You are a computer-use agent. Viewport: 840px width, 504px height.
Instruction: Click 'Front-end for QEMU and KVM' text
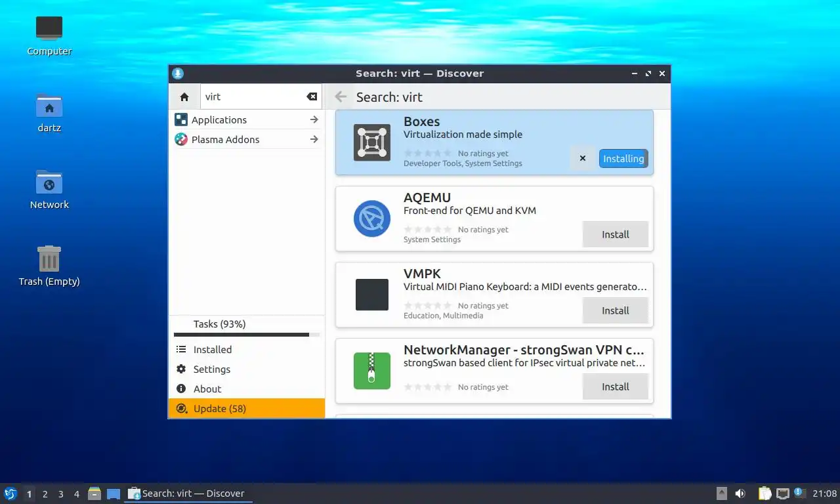470,211
